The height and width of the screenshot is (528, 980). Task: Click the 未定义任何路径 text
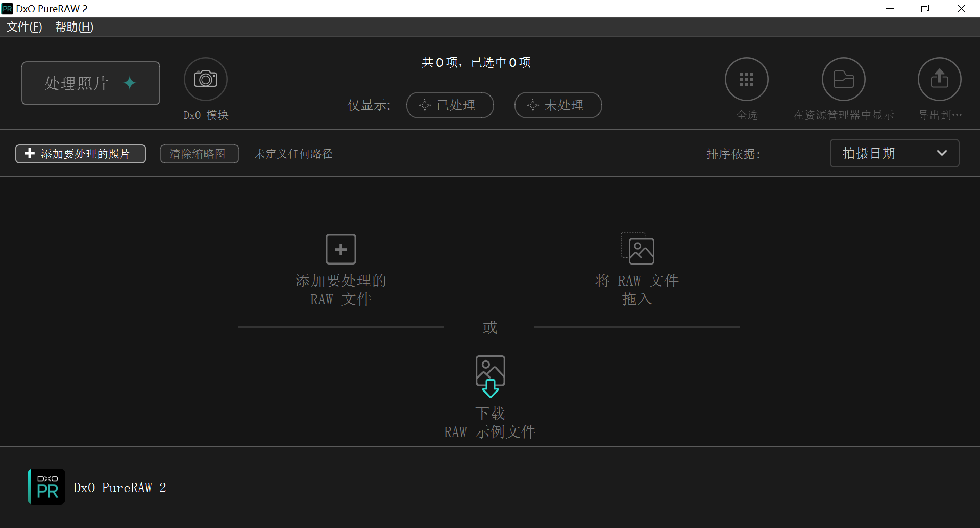[x=293, y=154]
